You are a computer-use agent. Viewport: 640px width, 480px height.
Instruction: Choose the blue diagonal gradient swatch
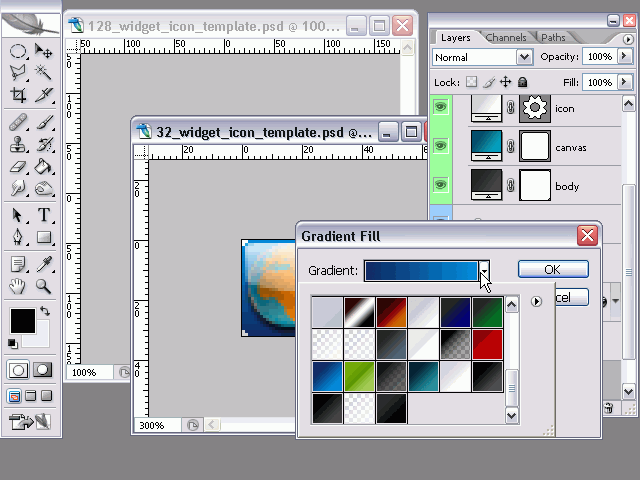327,376
